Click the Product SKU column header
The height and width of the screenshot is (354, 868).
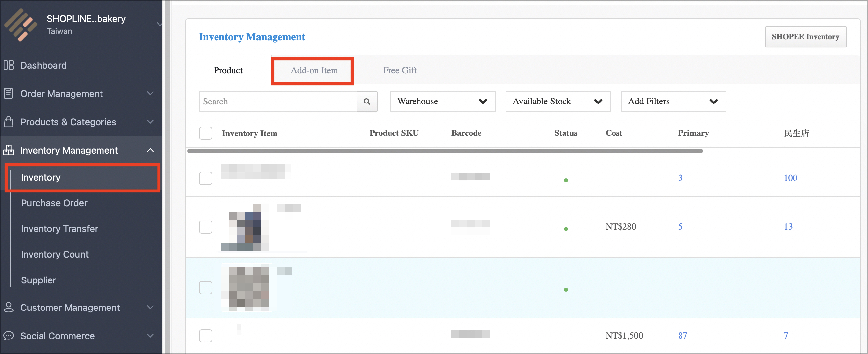click(x=394, y=133)
